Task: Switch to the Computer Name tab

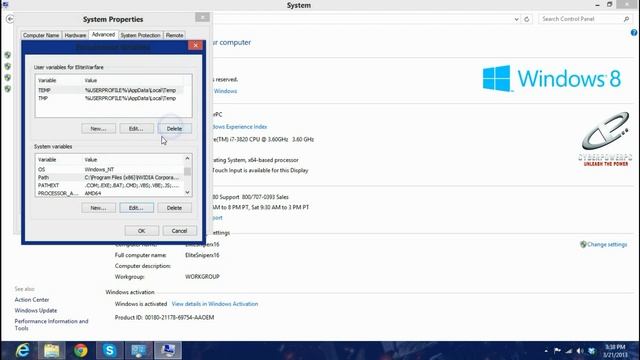Action: [x=41, y=35]
